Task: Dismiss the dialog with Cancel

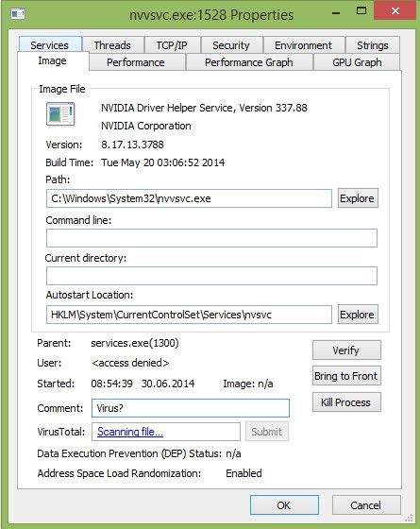Action: [x=366, y=505]
